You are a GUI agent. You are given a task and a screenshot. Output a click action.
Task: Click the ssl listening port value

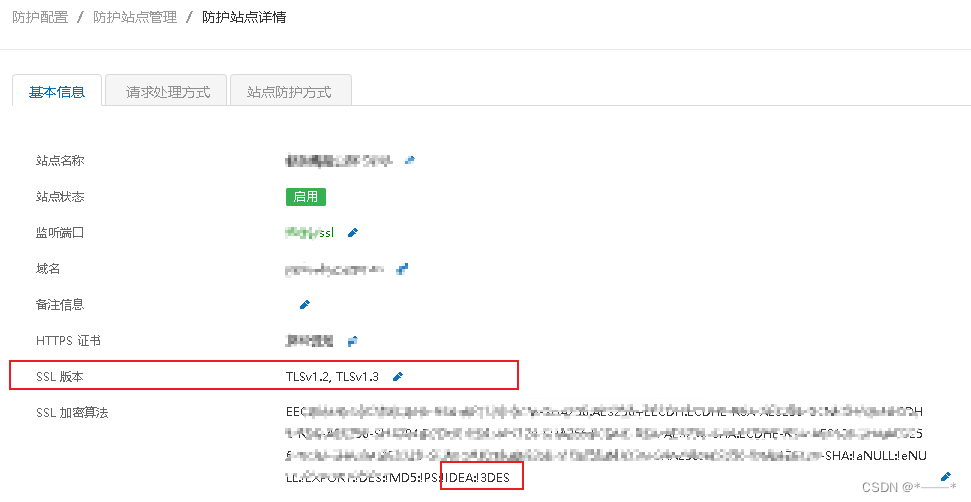tap(310, 233)
